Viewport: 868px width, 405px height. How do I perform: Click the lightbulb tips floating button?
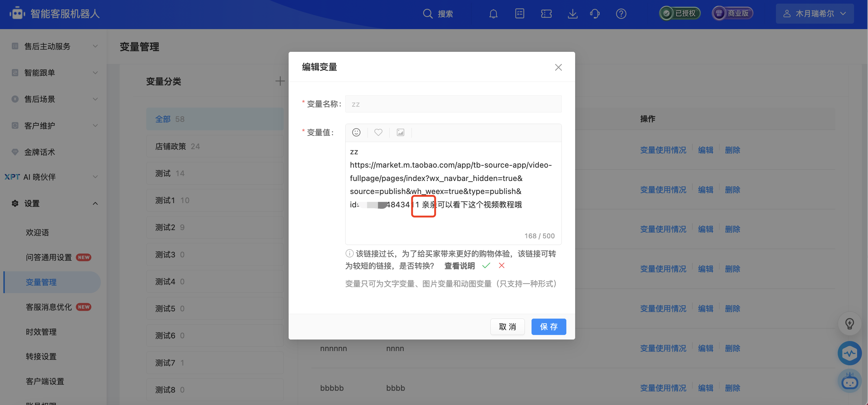coord(850,324)
